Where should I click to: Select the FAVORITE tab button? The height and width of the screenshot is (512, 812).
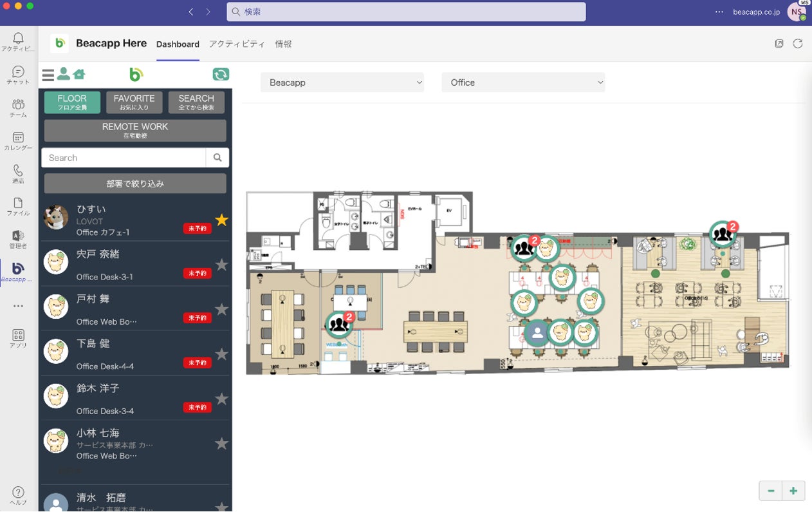[134, 102]
